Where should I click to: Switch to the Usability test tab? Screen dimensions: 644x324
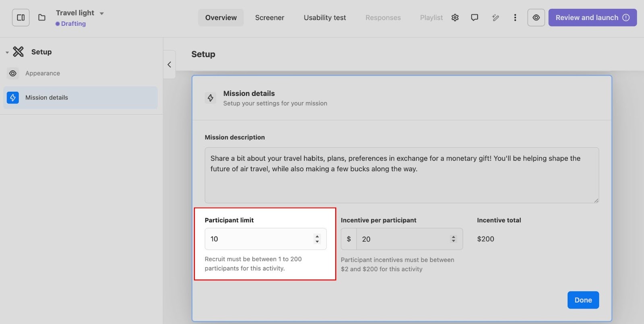pos(324,18)
